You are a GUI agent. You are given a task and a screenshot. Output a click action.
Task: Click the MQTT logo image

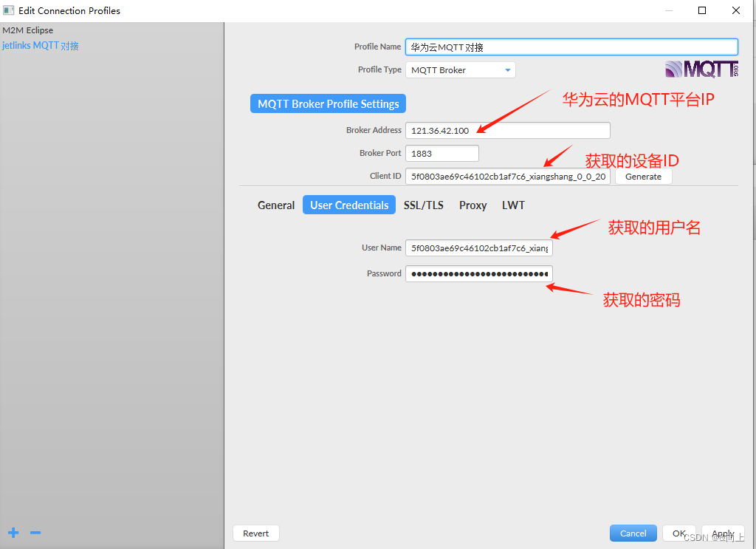pos(701,69)
